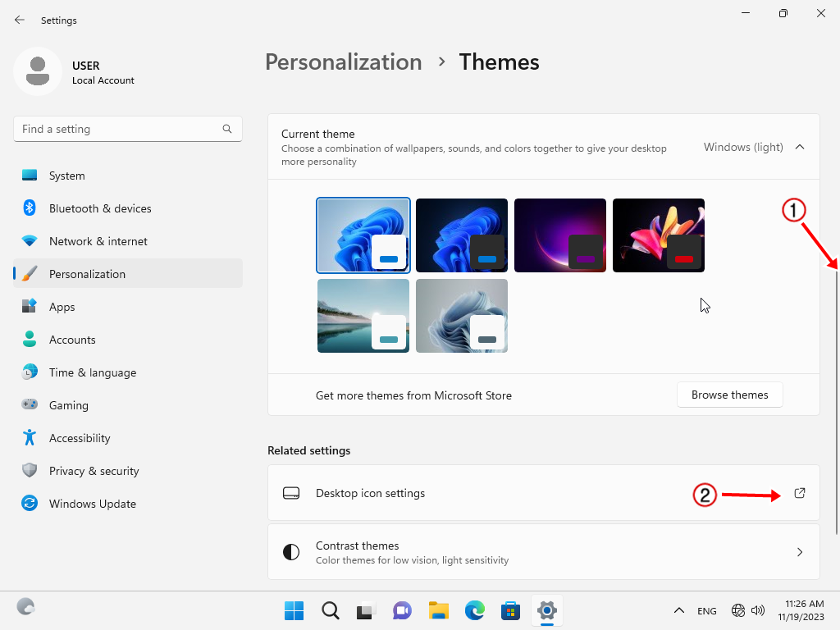Screen dimensions: 840x630
Task: Open Windows Update settings
Action: 127,504
